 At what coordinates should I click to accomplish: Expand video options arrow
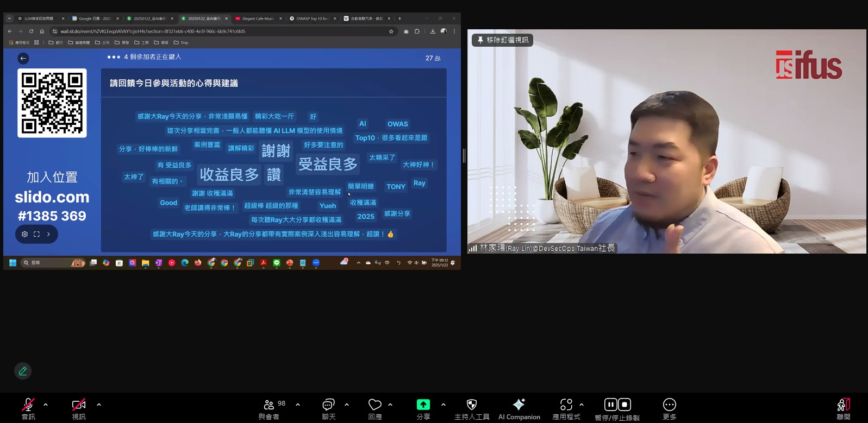(x=99, y=405)
